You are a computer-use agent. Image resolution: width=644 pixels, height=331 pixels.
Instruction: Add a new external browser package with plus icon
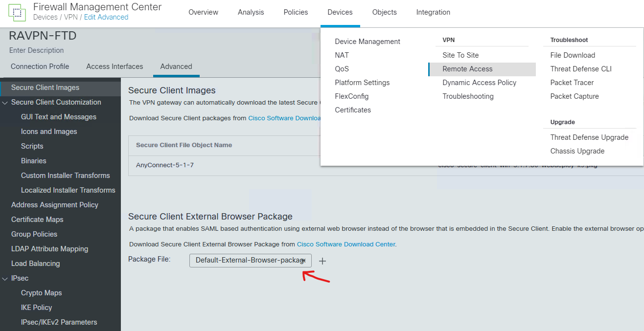pos(322,261)
